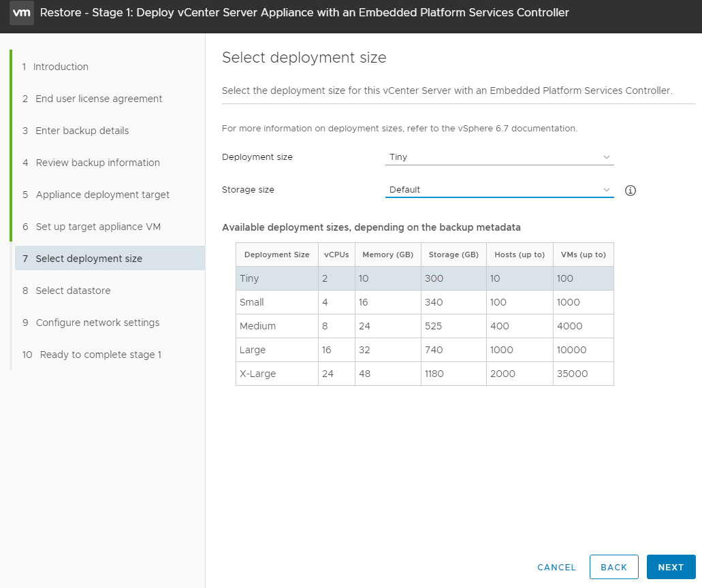702x588 pixels.
Task: Choose the Large deployment size row
Action: pos(424,350)
